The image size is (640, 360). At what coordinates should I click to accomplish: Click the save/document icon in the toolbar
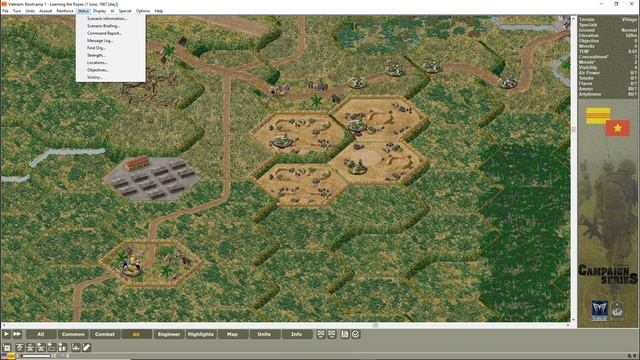(345, 334)
